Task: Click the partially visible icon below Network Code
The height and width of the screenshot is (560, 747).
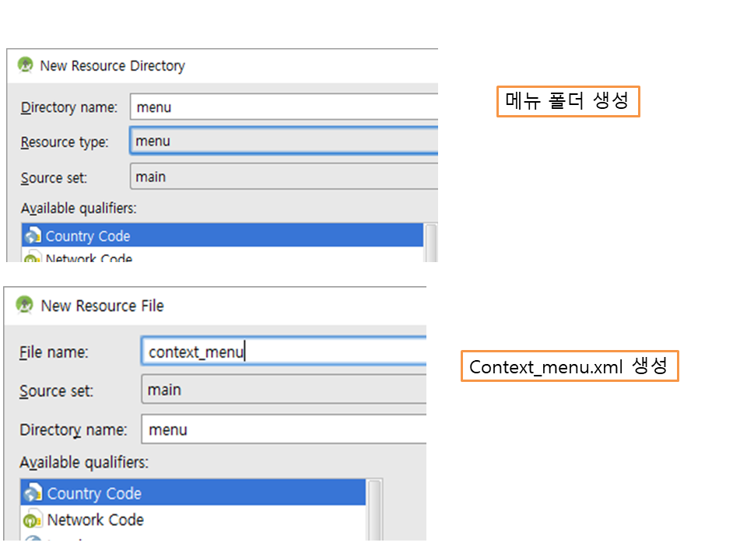Action: (33, 538)
